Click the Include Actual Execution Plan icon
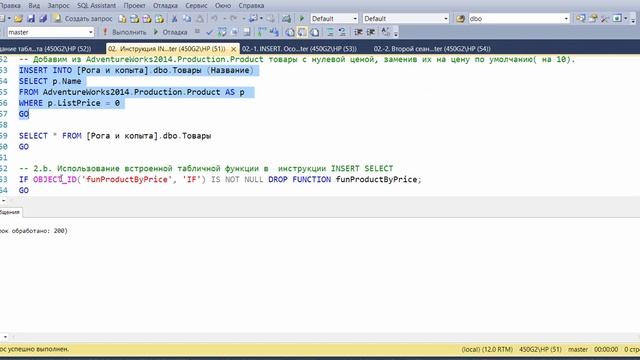 tap(261, 32)
